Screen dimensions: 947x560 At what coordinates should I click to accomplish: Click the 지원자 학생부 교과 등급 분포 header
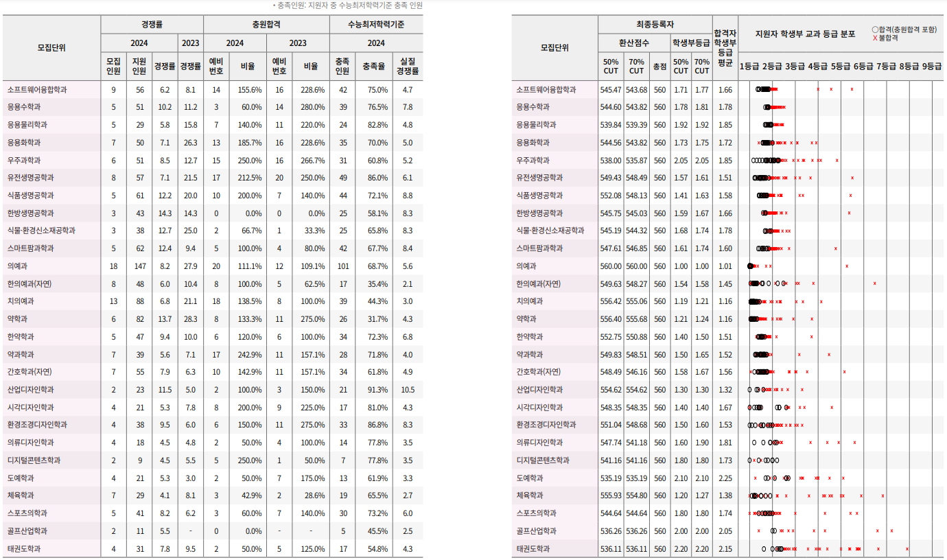(x=805, y=33)
